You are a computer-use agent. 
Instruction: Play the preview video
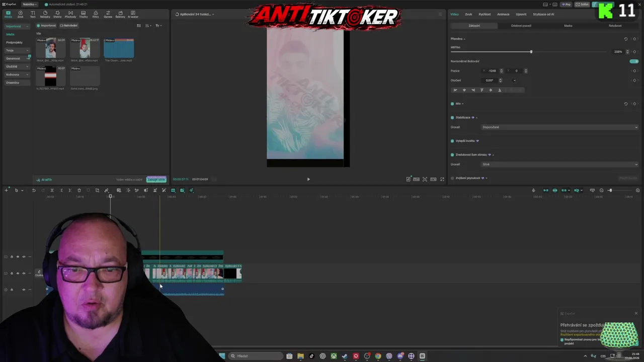pyautogui.click(x=308, y=179)
